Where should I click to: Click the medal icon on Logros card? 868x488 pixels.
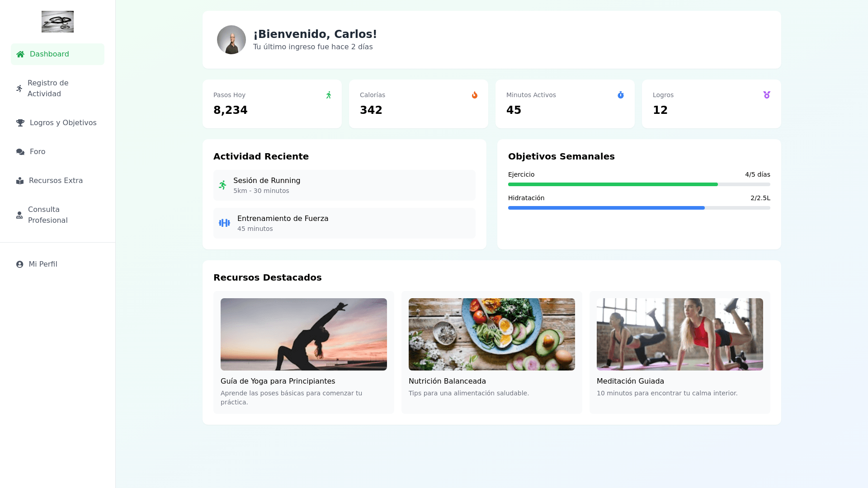[767, 95]
